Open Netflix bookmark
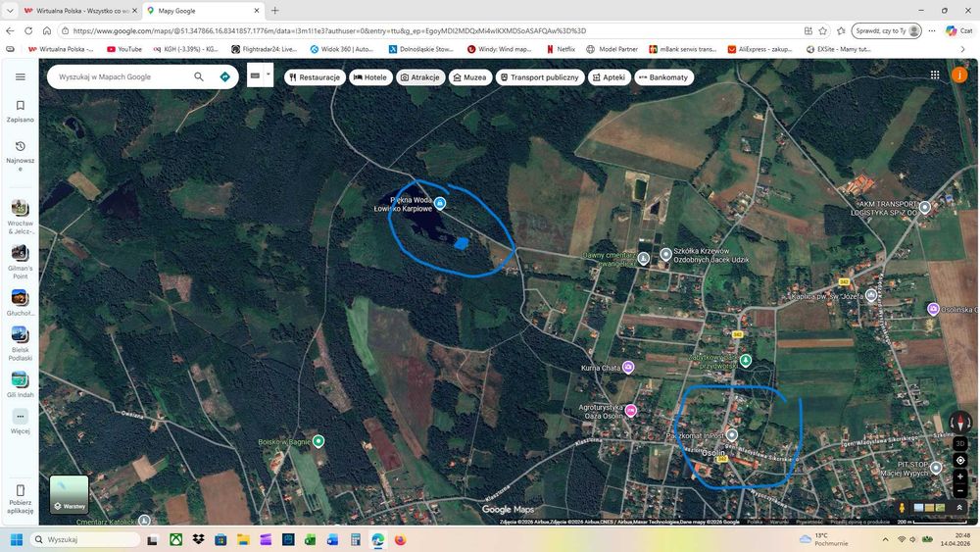 [x=561, y=49]
